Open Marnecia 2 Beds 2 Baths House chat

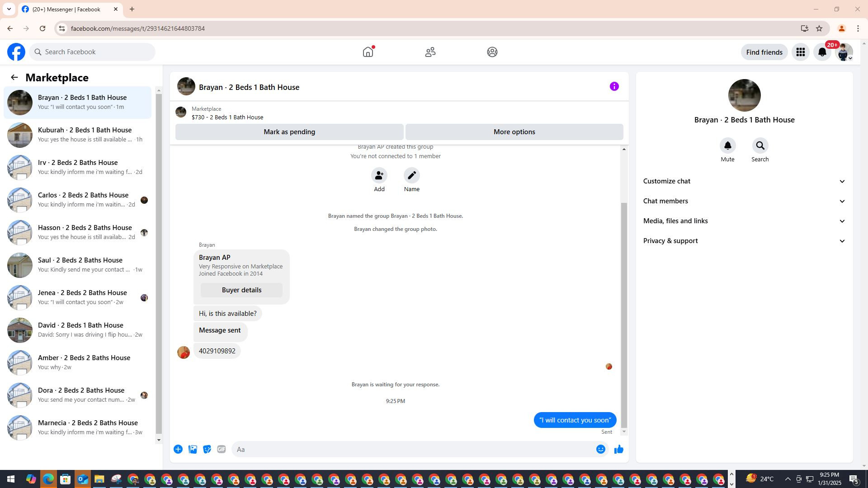[x=78, y=428]
